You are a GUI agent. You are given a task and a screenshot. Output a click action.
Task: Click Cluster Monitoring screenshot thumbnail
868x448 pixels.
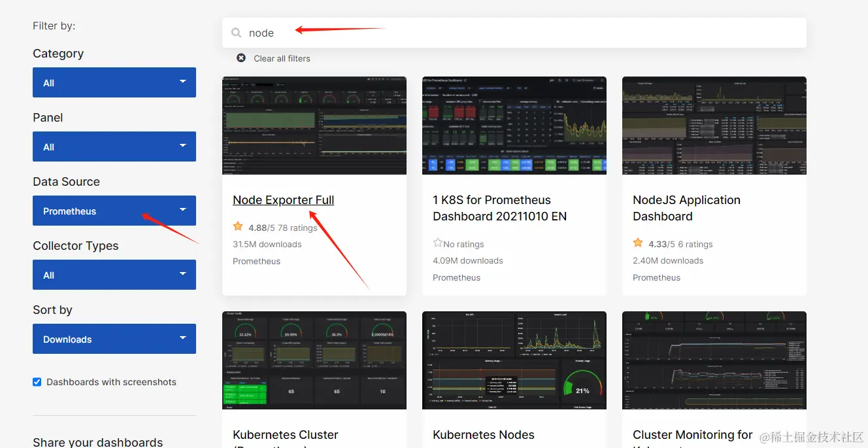click(714, 360)
